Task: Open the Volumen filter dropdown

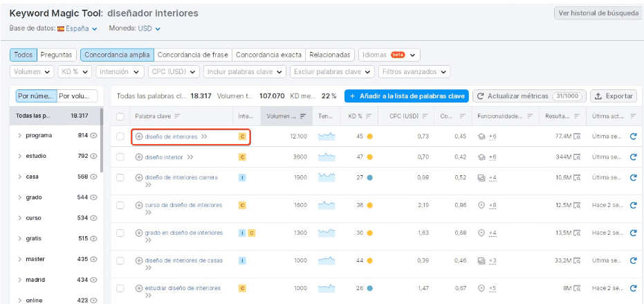Action: (x=32, y=71)
